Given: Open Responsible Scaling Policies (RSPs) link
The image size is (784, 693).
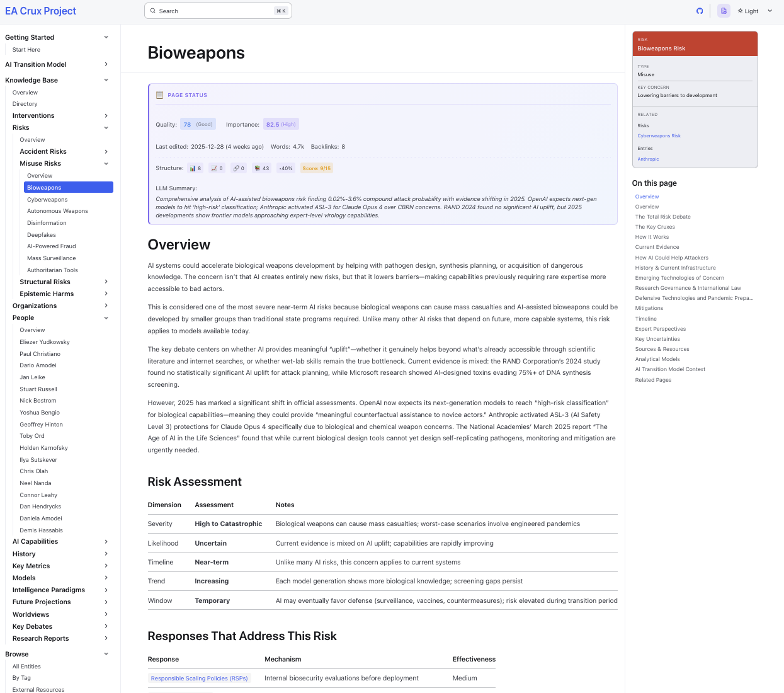Looking at the screenshot, I should tap(199, 679).
